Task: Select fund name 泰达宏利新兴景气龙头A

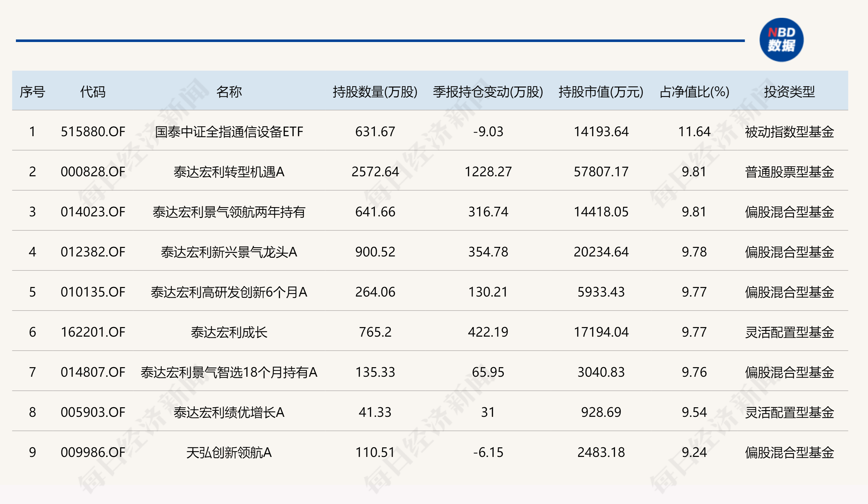Action: [x=229, y=252]
